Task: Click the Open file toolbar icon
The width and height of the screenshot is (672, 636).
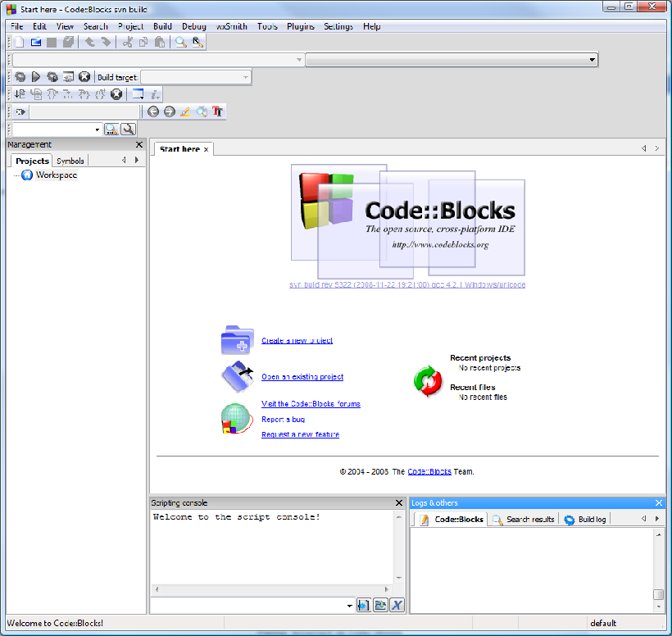Action: (x=36, y=42)
